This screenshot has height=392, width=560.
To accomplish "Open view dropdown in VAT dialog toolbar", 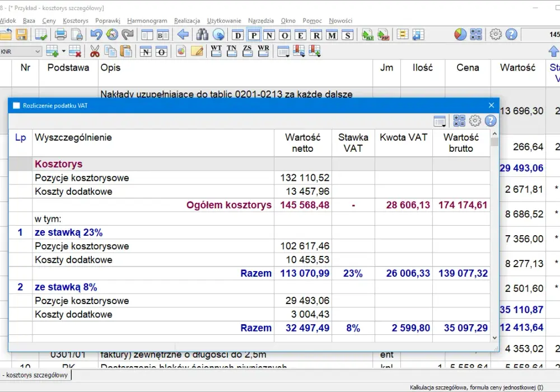I will (x=440, y=121).
